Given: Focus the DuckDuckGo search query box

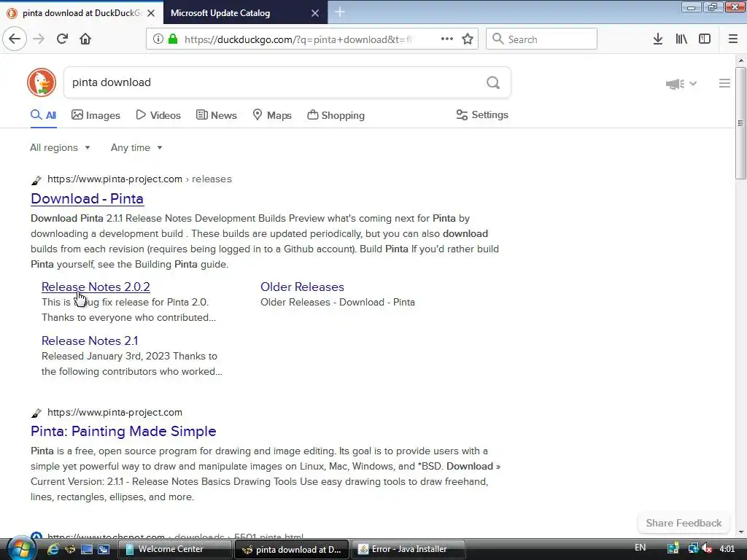Looking at the screenshot, I should click(276, 82).
